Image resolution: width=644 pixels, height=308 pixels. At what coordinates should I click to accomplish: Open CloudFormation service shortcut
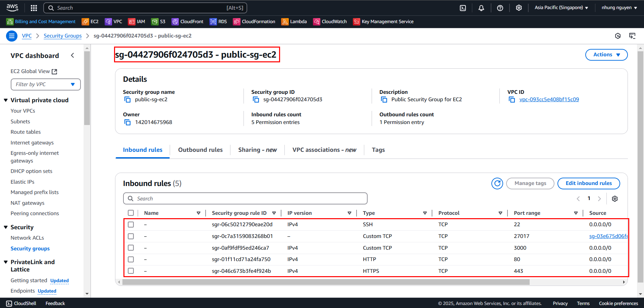[254, 21]
